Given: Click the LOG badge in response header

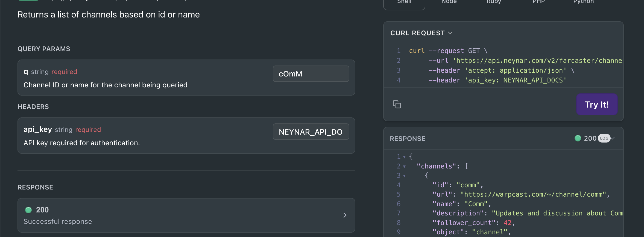Looking at the screenshot, I should 604,138.
